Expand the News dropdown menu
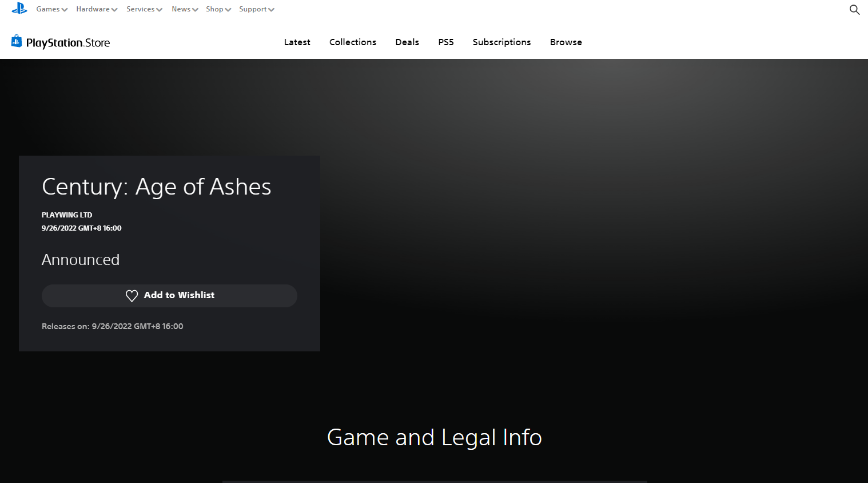 [x=185, y=9]
